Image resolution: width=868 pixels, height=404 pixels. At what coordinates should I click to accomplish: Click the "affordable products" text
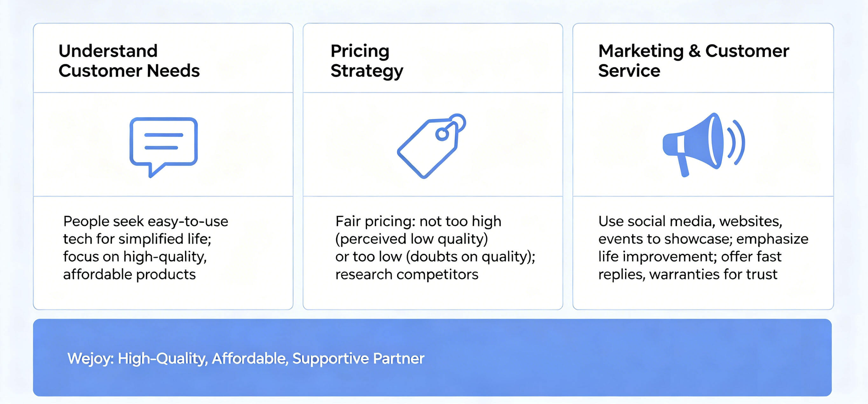129,274
